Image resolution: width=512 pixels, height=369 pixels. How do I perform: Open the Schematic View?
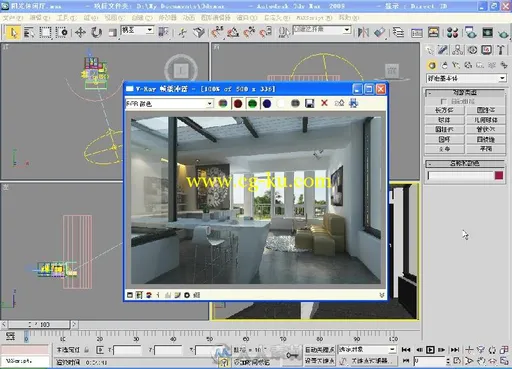click(433, 32)
